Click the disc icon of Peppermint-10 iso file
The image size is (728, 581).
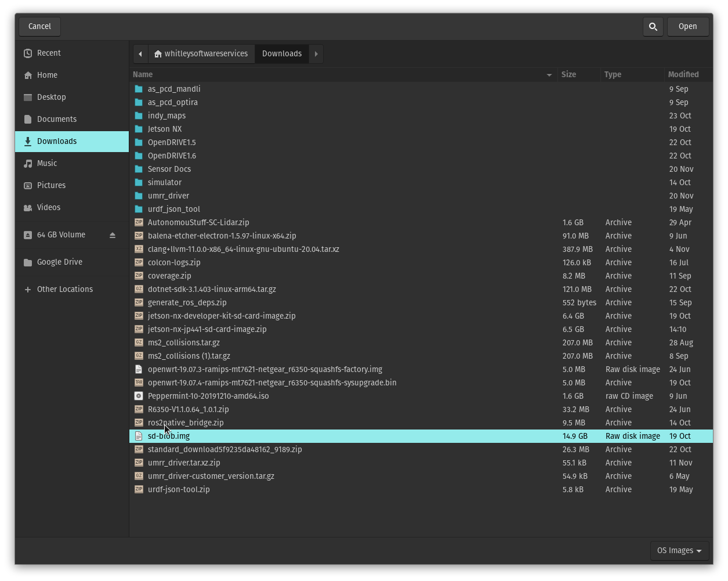click(139, 396)
